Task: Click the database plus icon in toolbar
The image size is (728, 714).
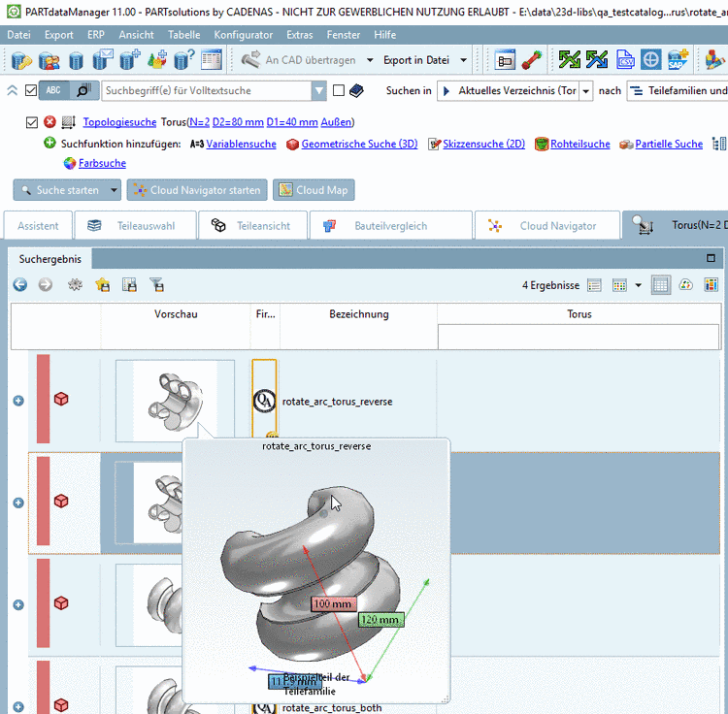Action: [x=129, y=60]
